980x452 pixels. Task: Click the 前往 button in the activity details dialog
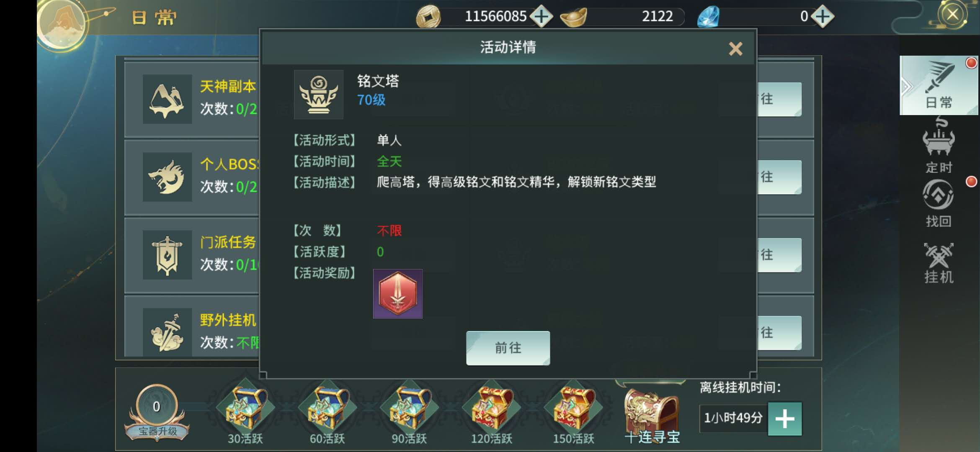click(x=508, y=348)
